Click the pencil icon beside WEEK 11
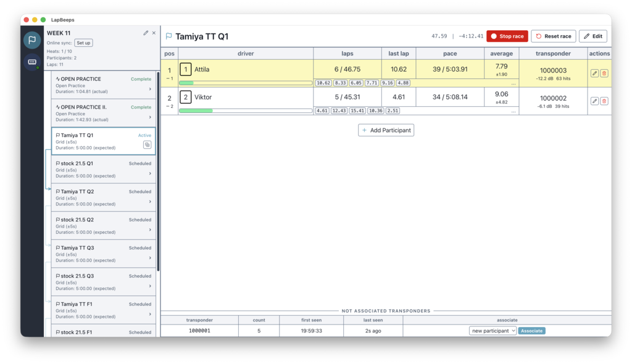Viewport: 632px width, 364px height. coord(146,33)
